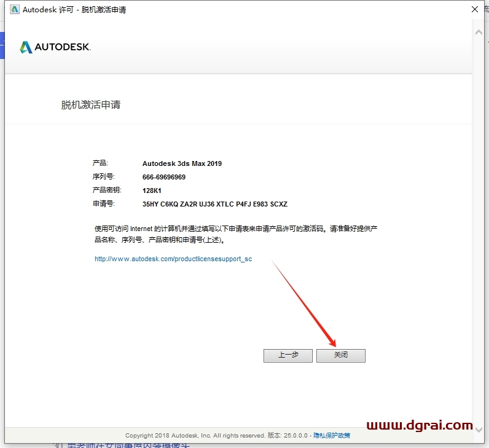This screenshot has height=448, width=489.
Task: Click the 产品 label
Action: [x=100, y=163]
